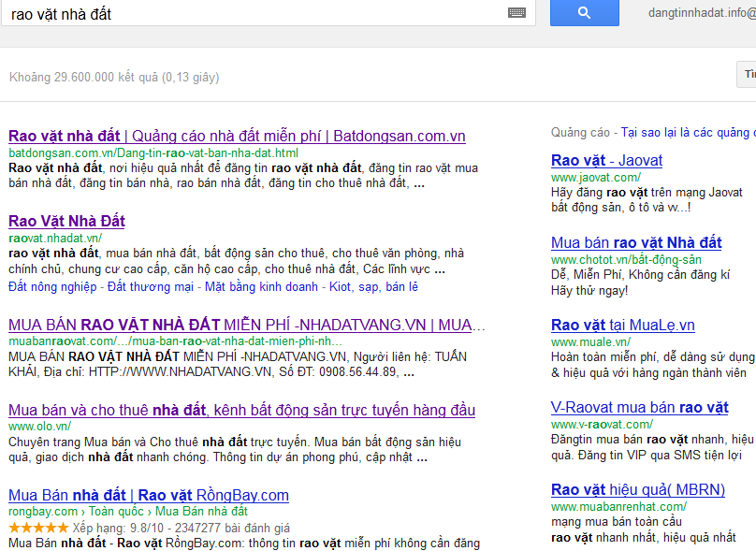Viewport: 756px width, 551px height.
Task: Open the chotot.vn Mua bán rao vặt ad
Action: tap(636, 242)
